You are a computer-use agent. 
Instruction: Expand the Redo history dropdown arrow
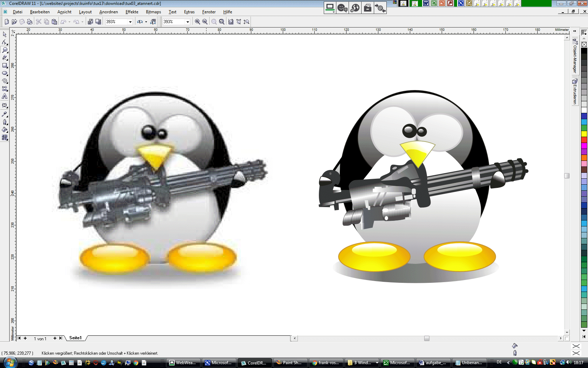[x=82, y=22]
